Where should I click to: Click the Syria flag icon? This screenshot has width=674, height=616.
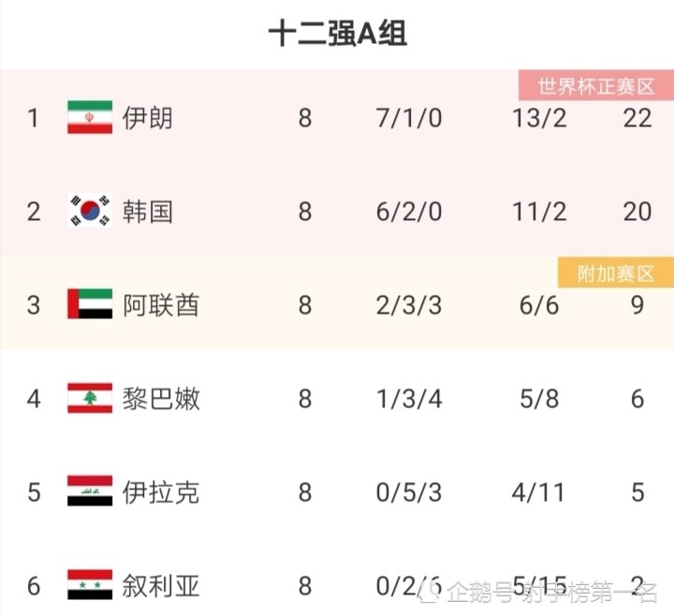[x=90, y=584]
